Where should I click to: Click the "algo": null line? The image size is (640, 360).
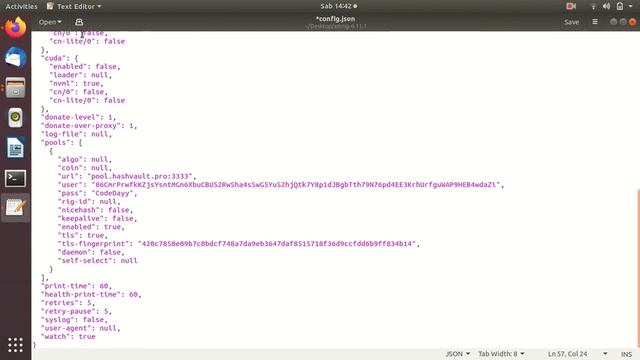(84, 159)
